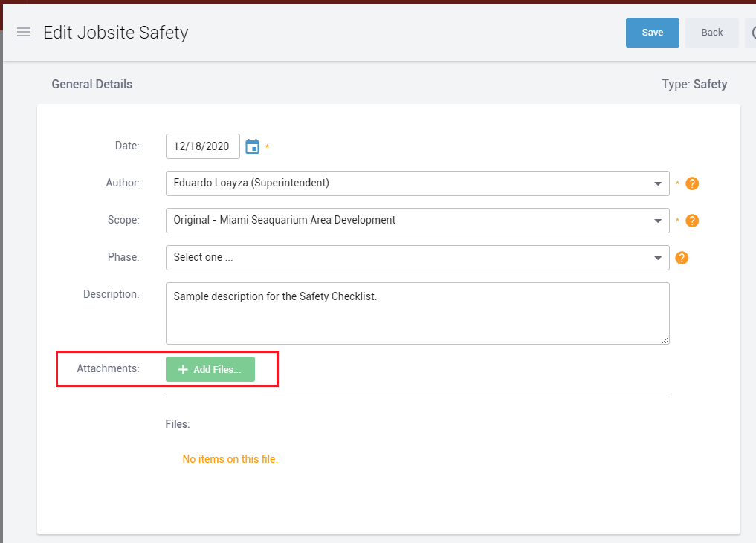The width and height of the screenshot is (756, 543).
Task: Click into the Date input field
Action: [x=202, y=146]
